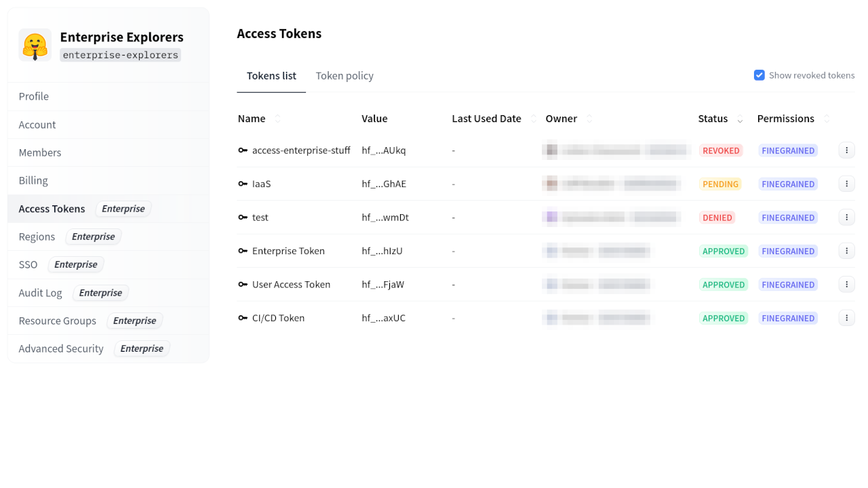Open the Members section in the sidebar
This screenshot has width=868, height=488.
(39, 152)
